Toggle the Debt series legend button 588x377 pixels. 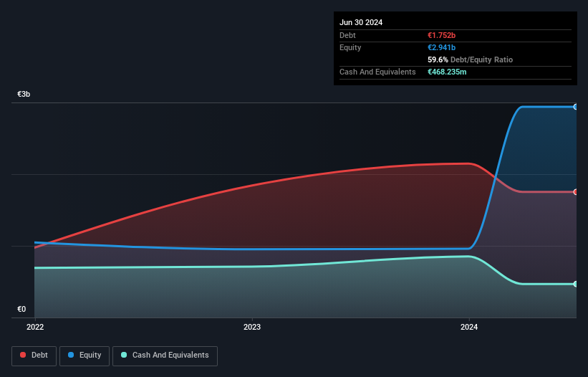[34, 355]
